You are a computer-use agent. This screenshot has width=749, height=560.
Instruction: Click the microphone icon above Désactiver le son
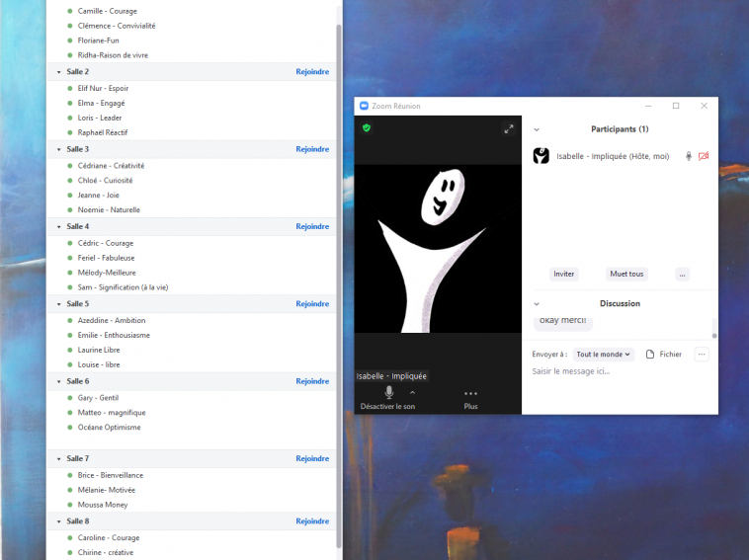coord(388,392)
